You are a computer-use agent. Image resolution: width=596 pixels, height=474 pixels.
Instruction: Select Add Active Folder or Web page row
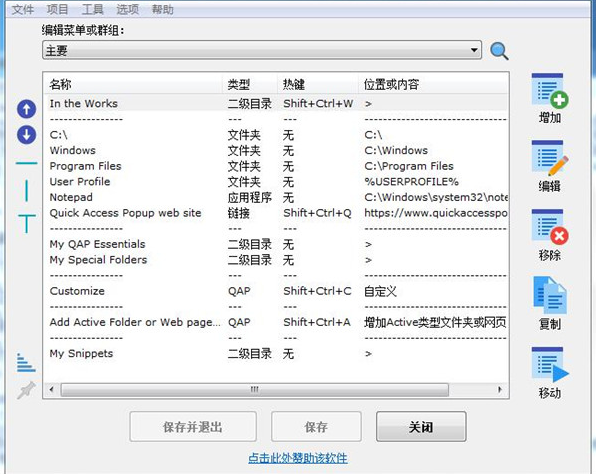[276, 322]
